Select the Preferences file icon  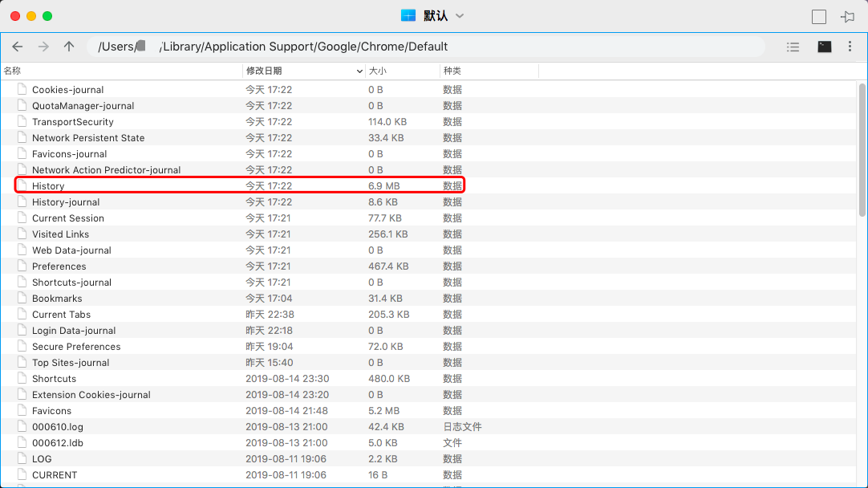point(22,266)
